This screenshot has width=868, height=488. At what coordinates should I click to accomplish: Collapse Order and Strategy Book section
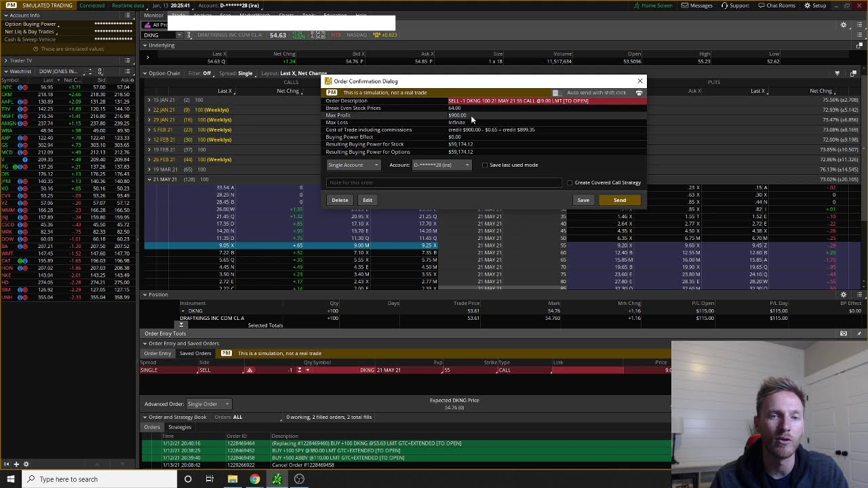144,418
